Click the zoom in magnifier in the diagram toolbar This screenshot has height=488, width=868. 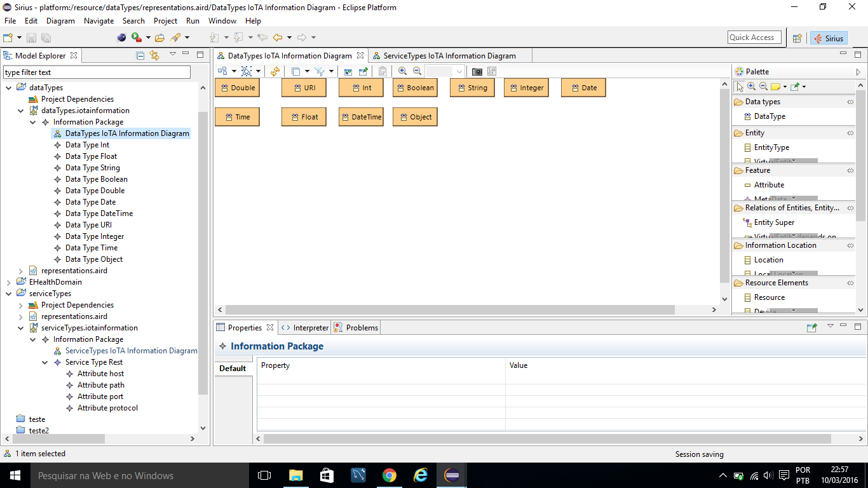coord(402,72)
